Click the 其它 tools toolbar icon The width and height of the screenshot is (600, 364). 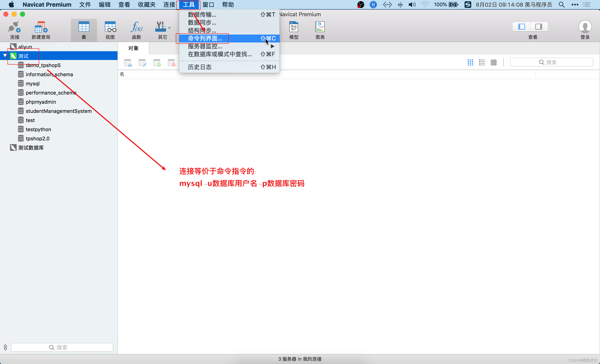pyautogui.click(x=161, y=27)
